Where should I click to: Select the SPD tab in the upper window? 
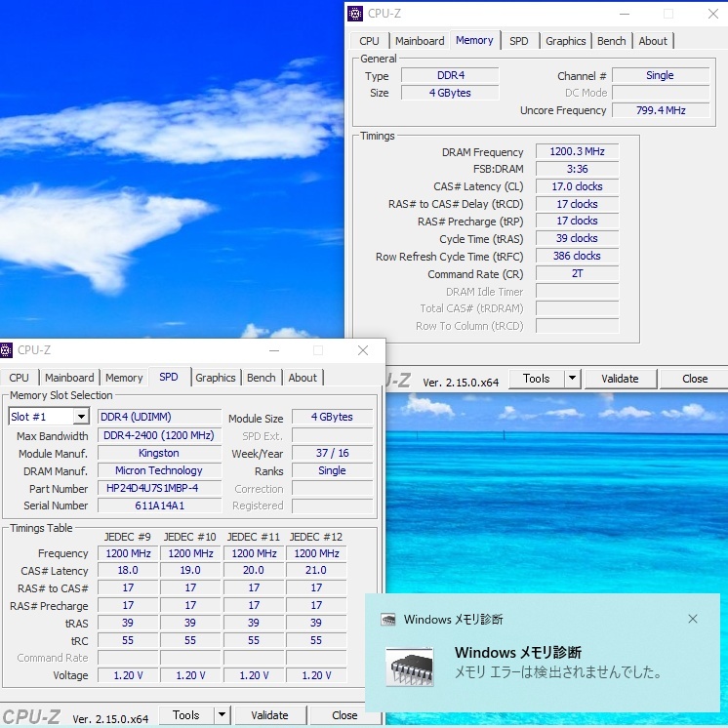coord(519,41)
